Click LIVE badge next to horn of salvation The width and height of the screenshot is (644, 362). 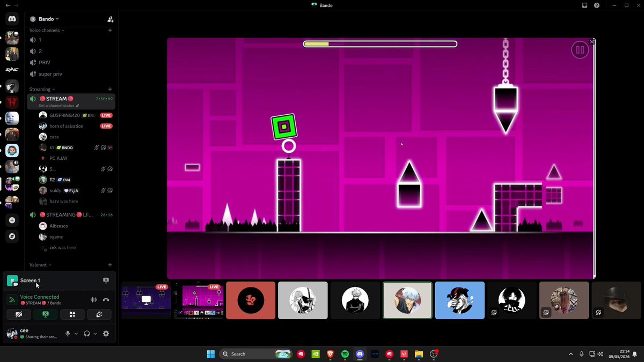pyautogui.click(x=106, y=126)
